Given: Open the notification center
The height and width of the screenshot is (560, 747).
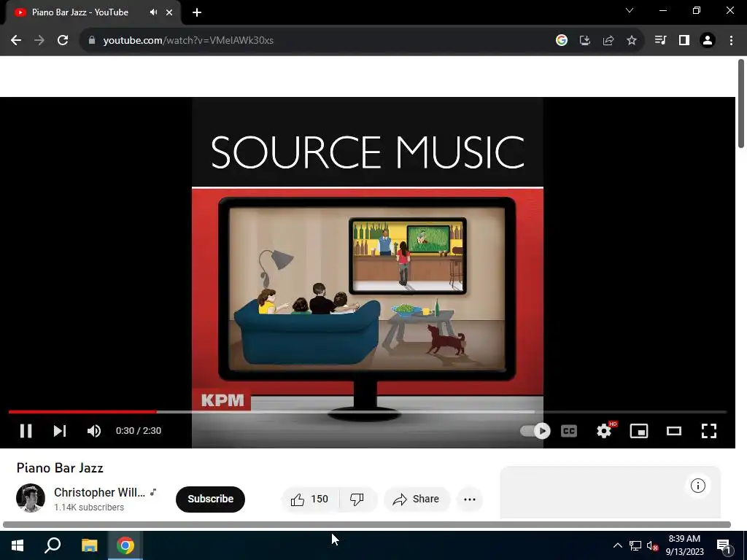Looking at the screenshot, I should click(724, 545).
